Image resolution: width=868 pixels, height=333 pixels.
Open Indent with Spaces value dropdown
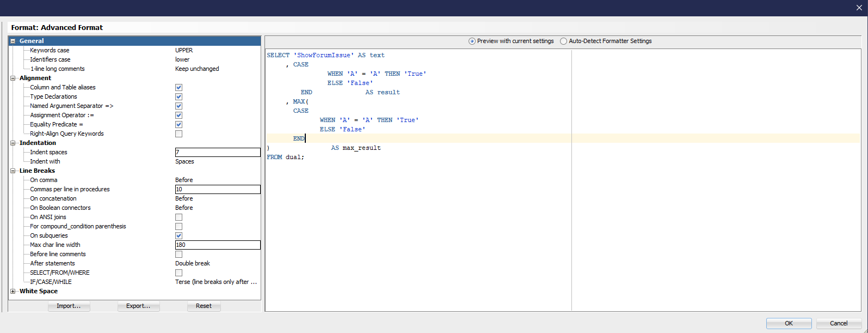click(x=184, y=161)
